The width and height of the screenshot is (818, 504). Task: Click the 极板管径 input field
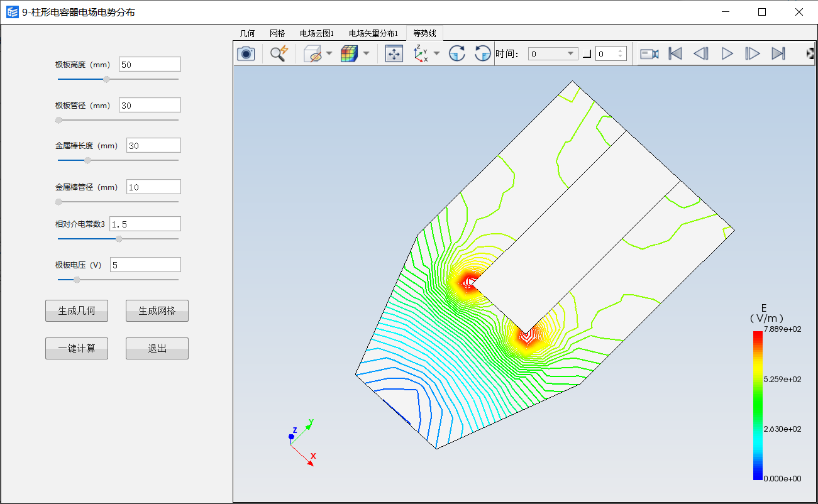(150, 105)
